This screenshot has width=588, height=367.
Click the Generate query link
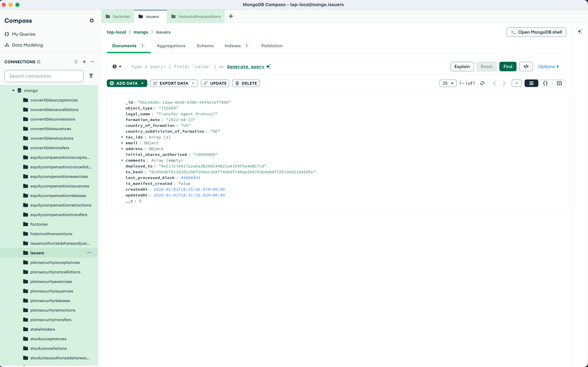click(246, 67)
